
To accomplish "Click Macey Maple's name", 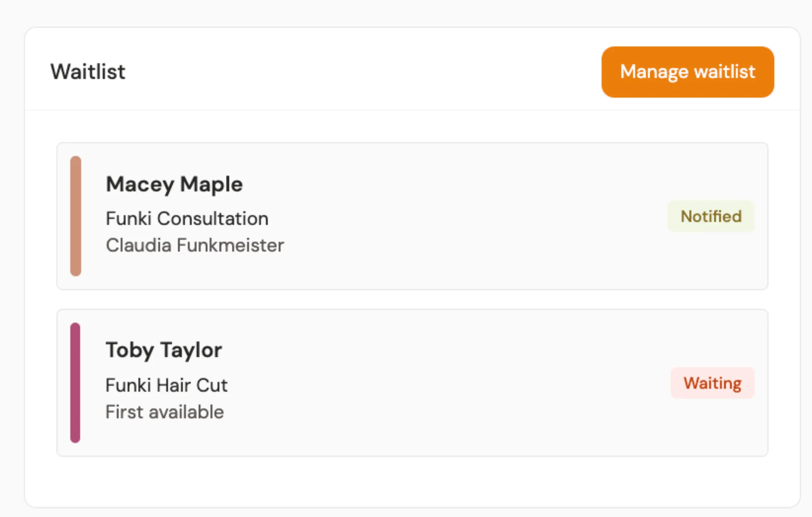I will (174, 184).
